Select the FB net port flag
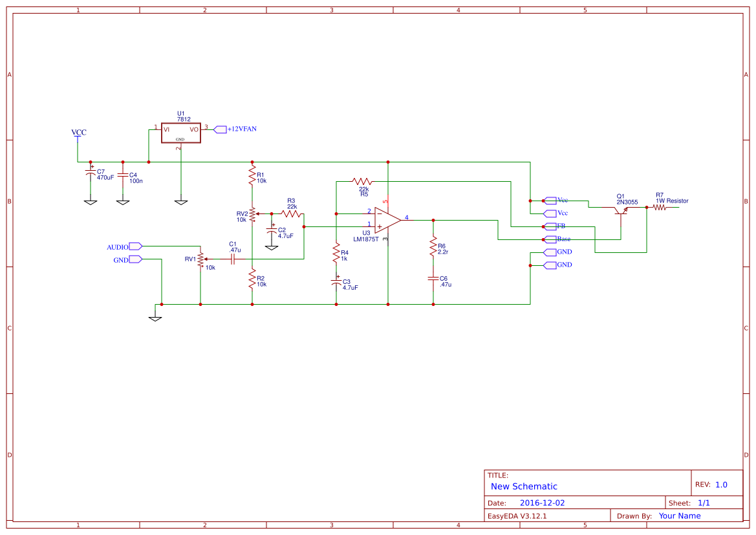 coord(550,226)
